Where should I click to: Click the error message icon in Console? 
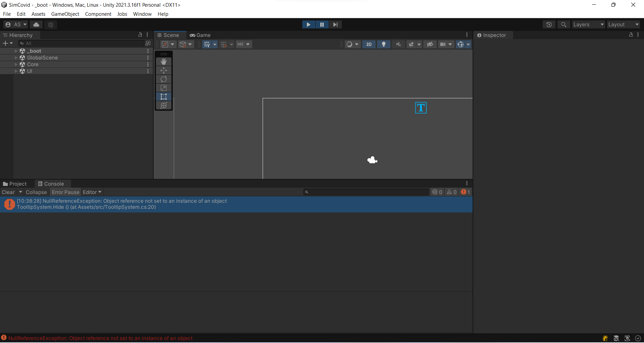(x=9, y=204)
